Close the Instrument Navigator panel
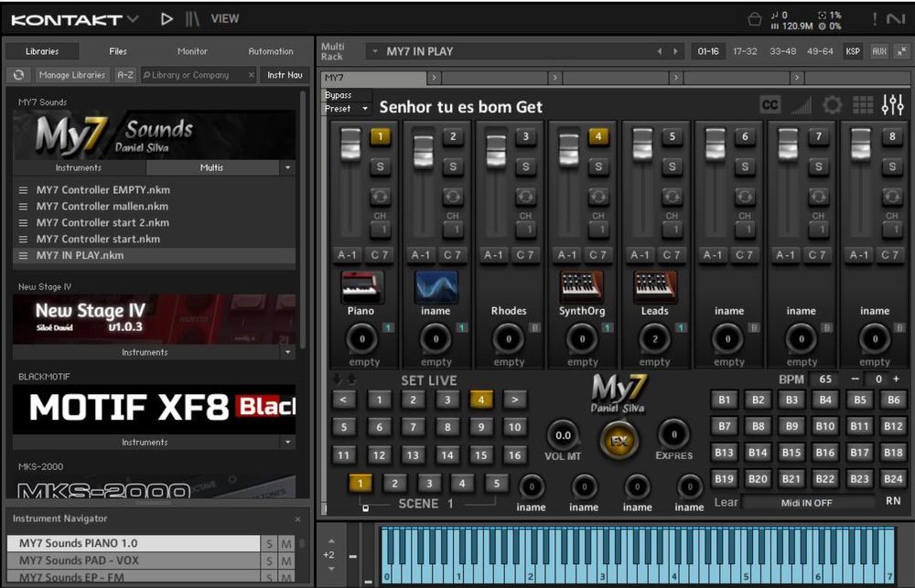 [297, 519]
